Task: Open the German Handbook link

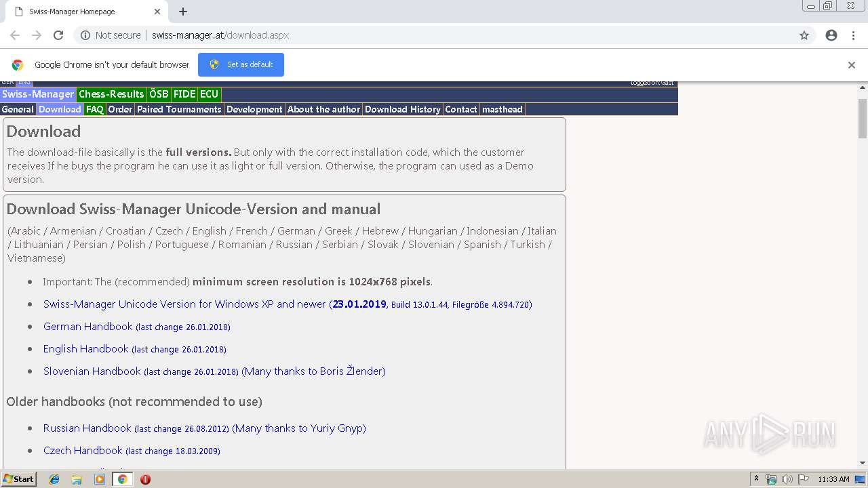Action: click(137, 327)
